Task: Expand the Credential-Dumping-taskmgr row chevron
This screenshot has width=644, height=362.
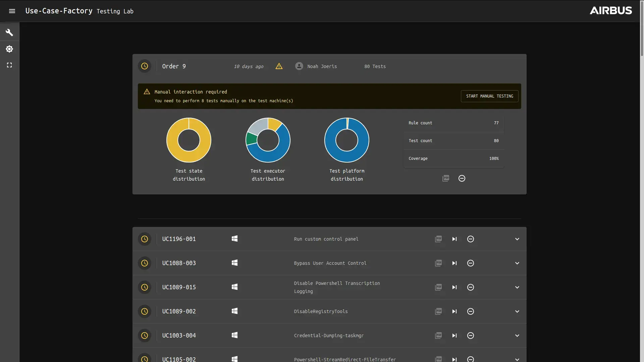Action: pyautogui.click(x=517, y=336)
